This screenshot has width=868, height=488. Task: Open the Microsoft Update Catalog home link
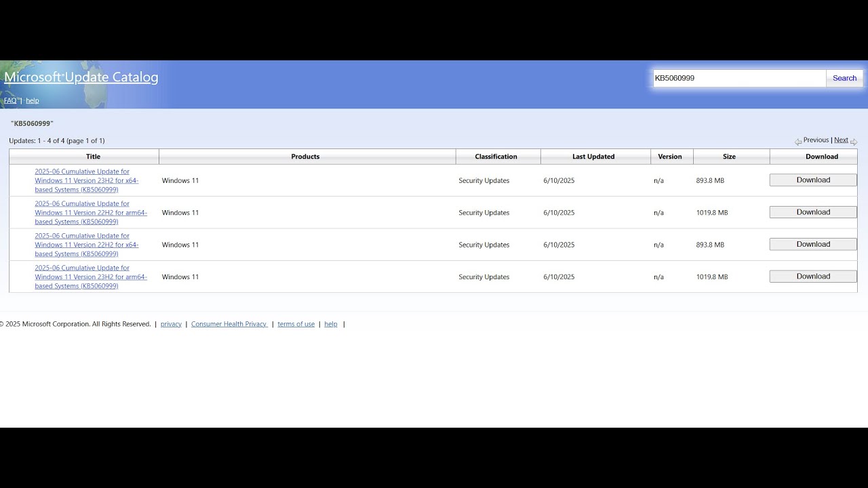point(81,77)
